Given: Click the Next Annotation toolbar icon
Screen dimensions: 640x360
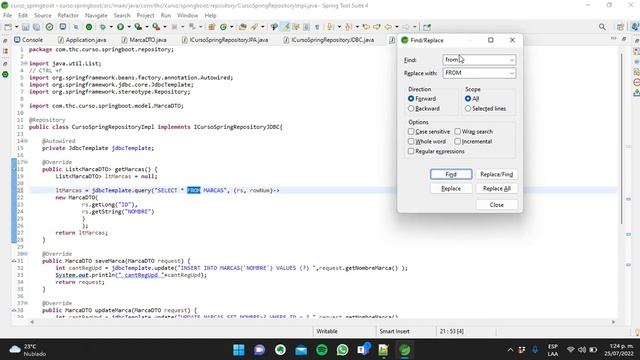Looking at the screenshot, I should [330, 27].
